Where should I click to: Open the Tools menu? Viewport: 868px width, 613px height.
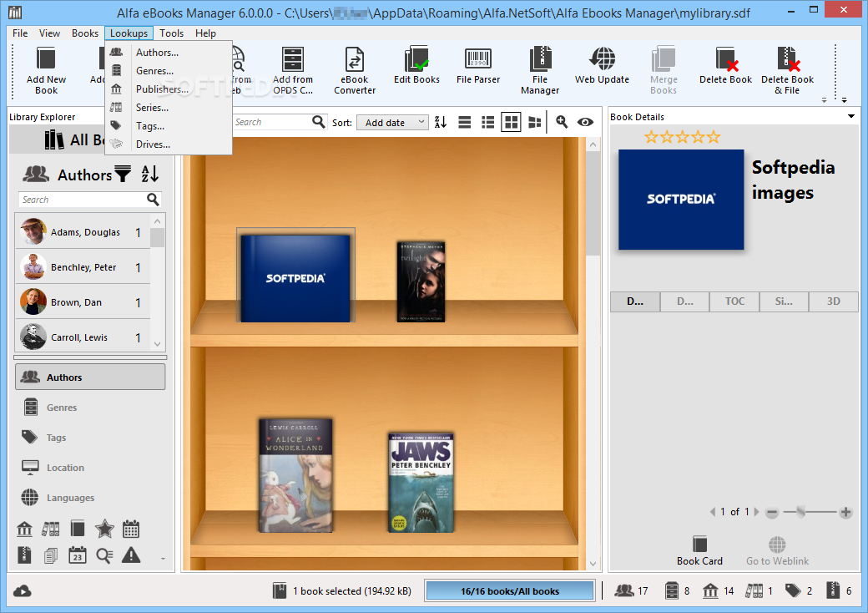click(x=171, y=33)
